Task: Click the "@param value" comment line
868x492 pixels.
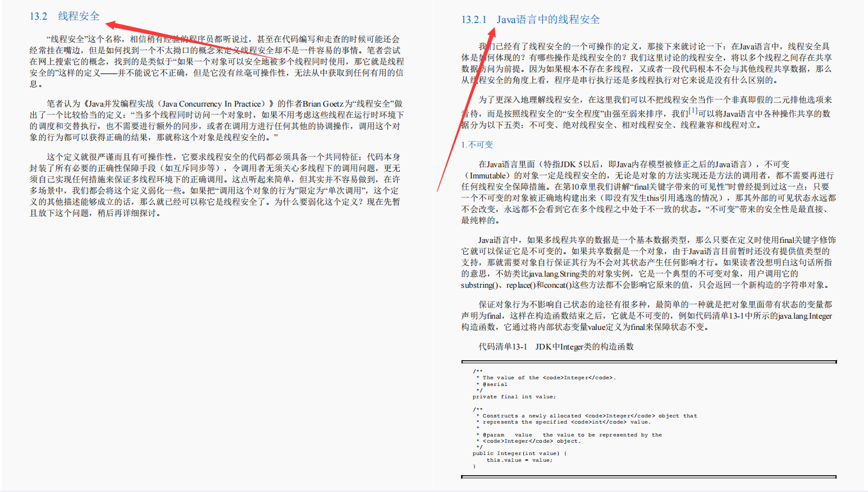Action: coord(569,435)
